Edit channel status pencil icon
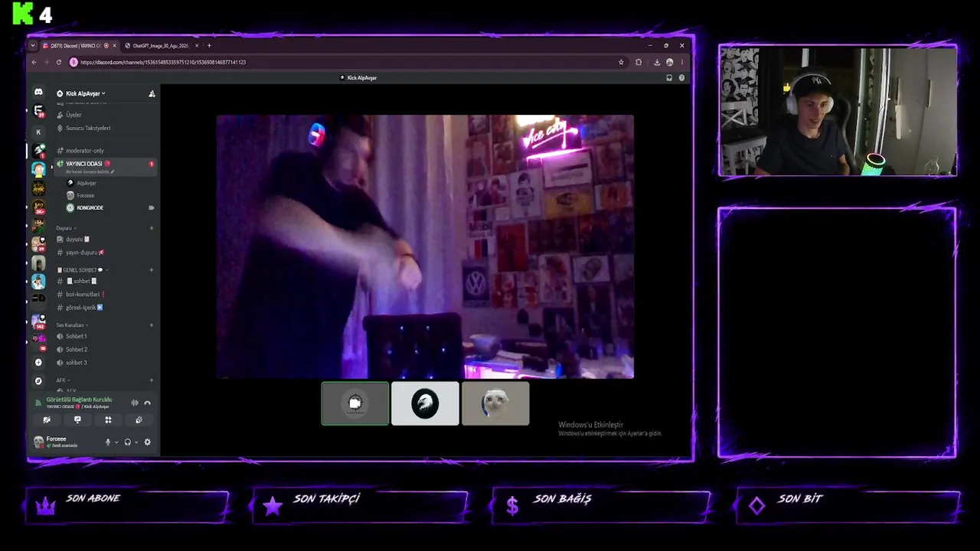 pos(113,171)
